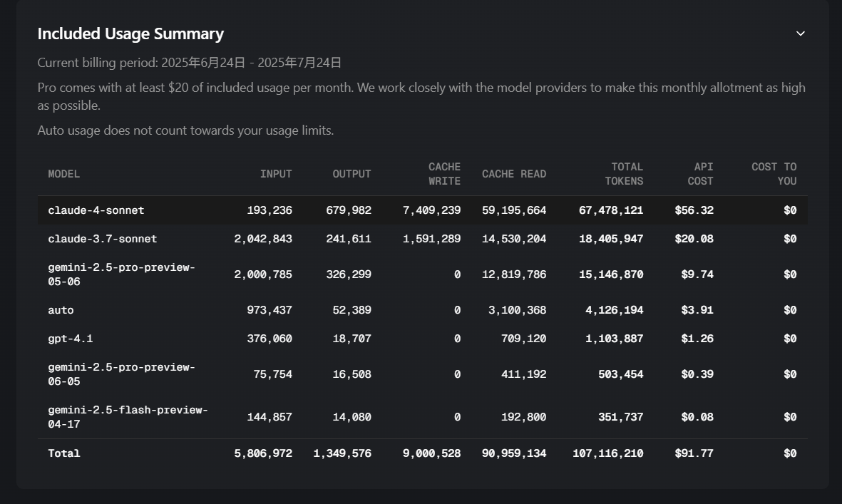This screenshot has width=842, height=504.
Task: Click input value 2,042,843
Action: pos(263,239)
